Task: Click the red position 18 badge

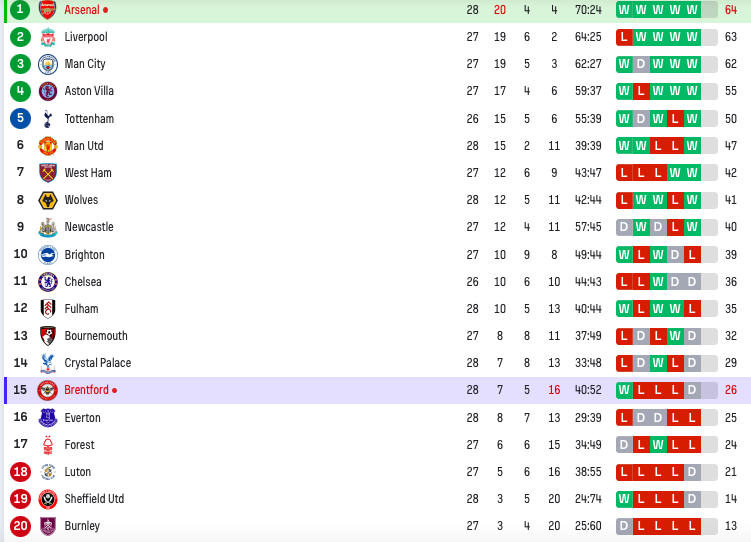Action: point(20,472)
